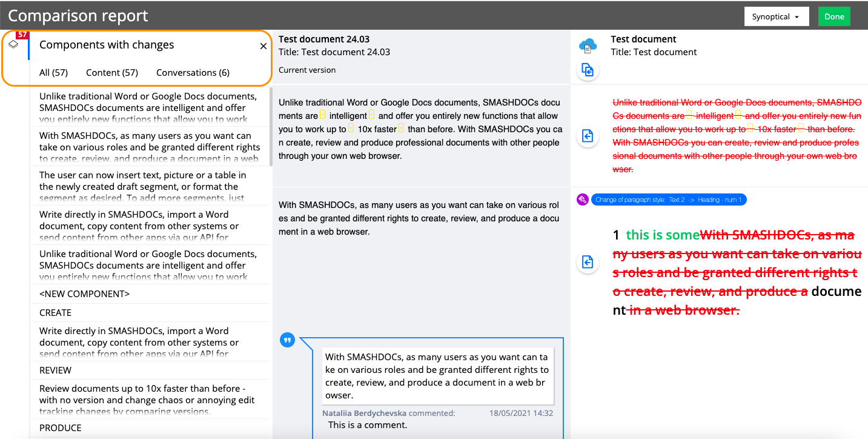Image resolution: width=868 pixels, height=439 pixels.
Task: Click the revert arrow icon beside 'this is some' heading
Action: pos(588,262)
